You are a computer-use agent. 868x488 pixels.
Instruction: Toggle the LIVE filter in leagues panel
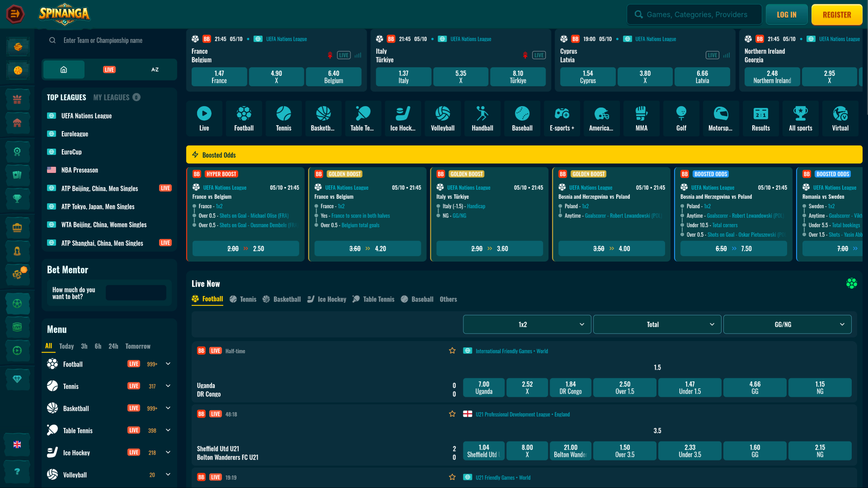pos(109,70)
